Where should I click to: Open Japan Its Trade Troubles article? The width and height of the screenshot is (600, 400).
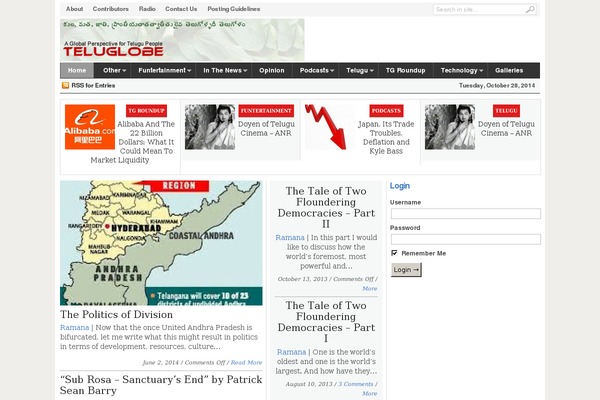[386, 137]
